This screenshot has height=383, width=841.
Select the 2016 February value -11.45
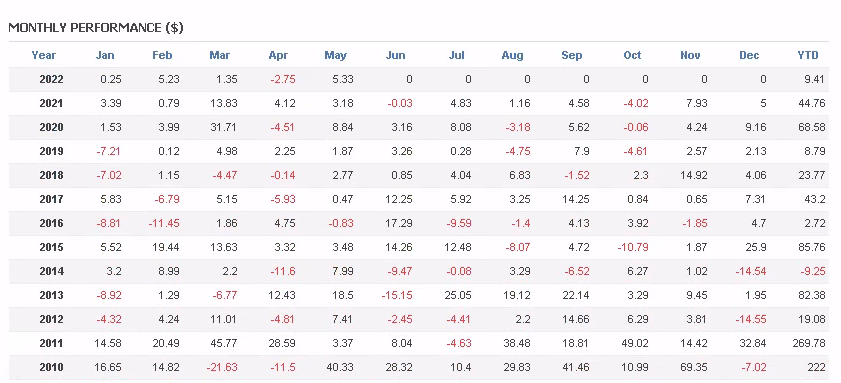164,223
